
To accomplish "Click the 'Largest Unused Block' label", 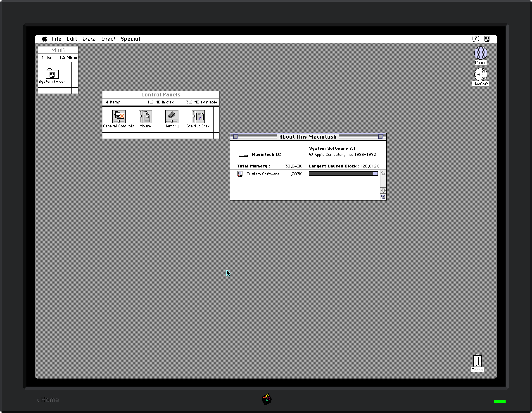I will click(x=334, y=166).
